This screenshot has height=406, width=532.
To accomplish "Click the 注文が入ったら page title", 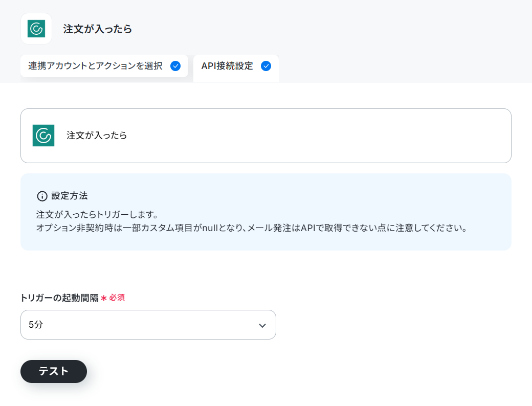I will (97, 29).
